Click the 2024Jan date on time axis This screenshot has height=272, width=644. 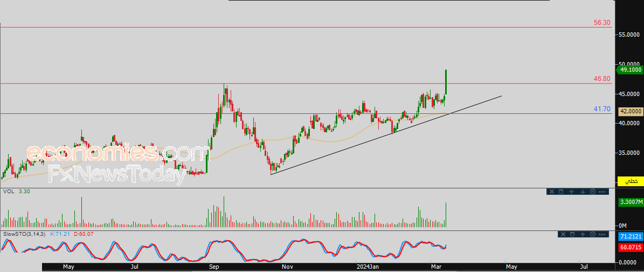(367, 267)
